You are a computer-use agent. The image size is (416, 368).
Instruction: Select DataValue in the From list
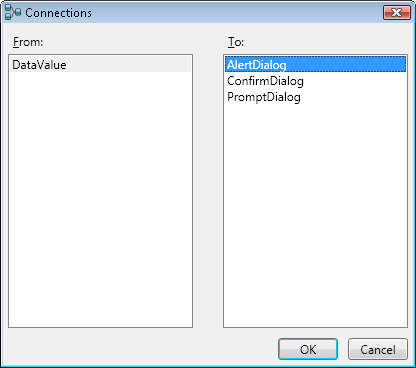[100, 64]
